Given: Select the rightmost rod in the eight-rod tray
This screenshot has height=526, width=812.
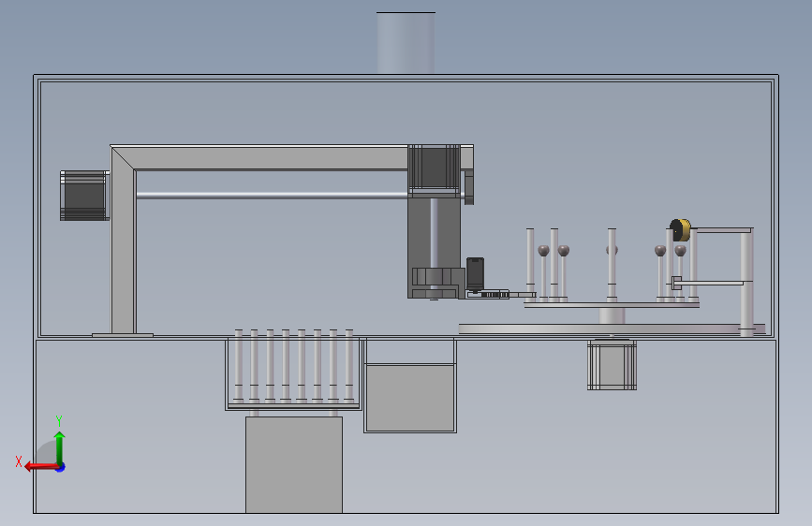Looking at the screenshot, I should click(x=349, y=366).
